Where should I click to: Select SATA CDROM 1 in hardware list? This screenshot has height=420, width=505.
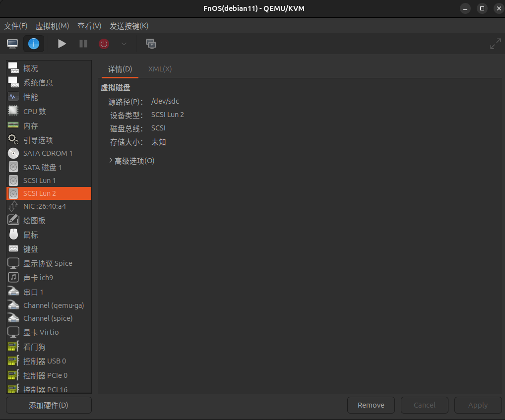coord(48,153)
